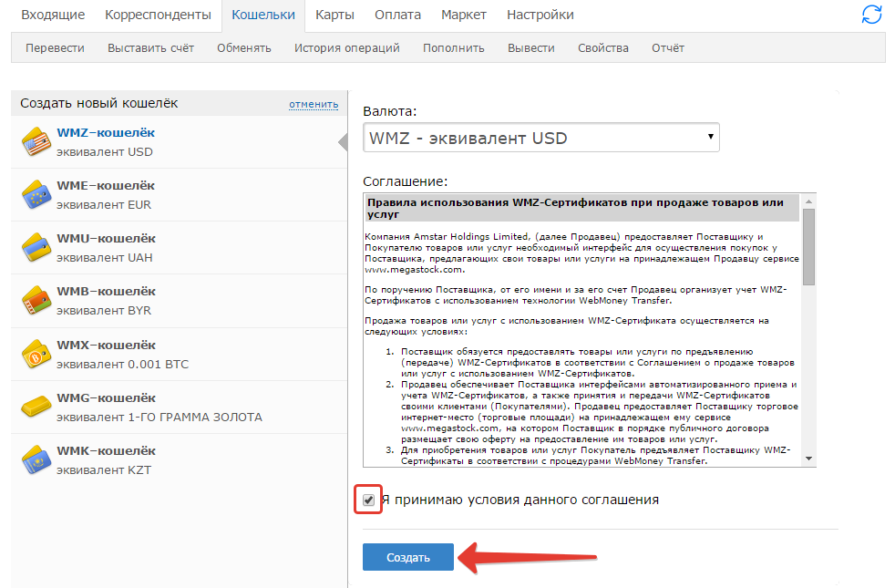This screenshot has width=895, height=588.
Task: Select WMZ-кошелёк title text
Action: [x=106, y=132]
